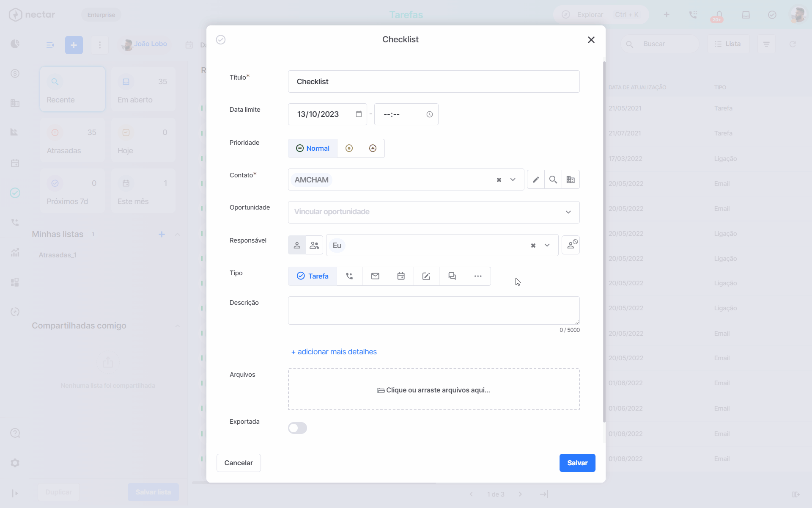Click the blue add task plus button
Viewport: 812px width, 508px height.
coord(74,45)
